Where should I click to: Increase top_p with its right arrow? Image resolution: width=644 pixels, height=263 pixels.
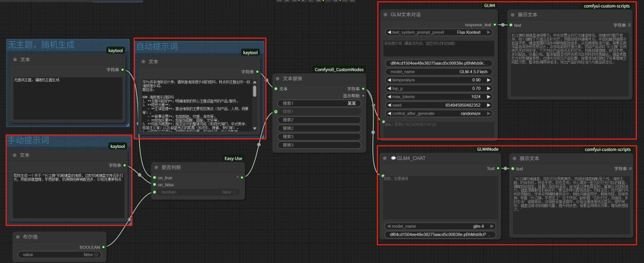[489, 88]
